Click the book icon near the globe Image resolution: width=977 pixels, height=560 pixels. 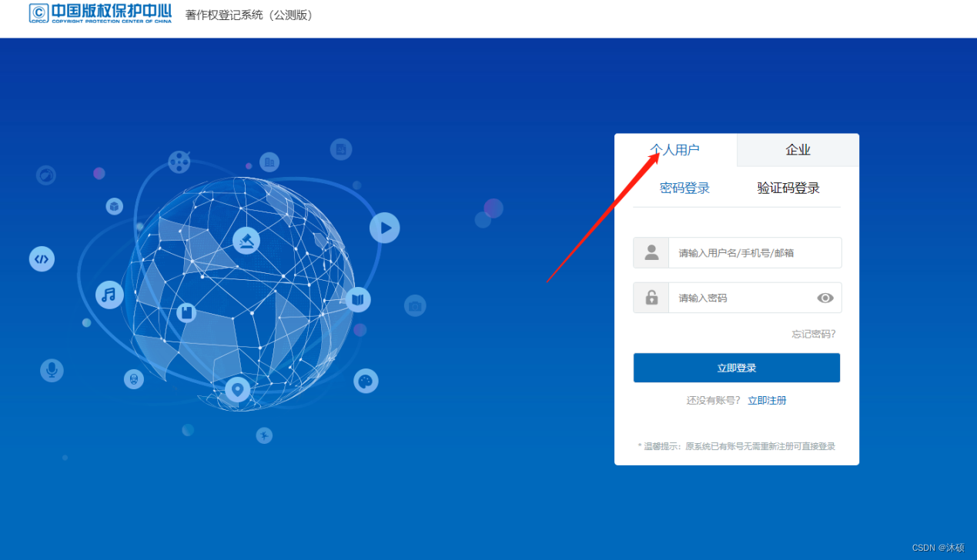click(x=357, y=299)
